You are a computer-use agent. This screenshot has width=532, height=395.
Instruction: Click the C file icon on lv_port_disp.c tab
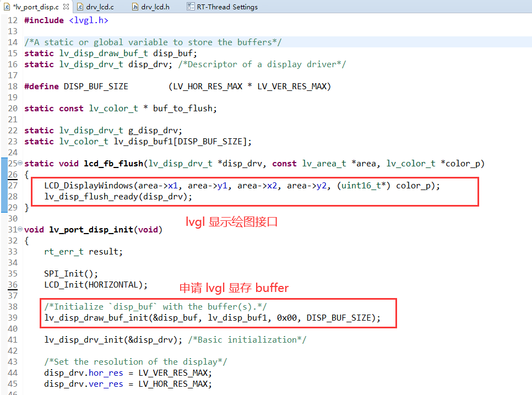[7, 7]
